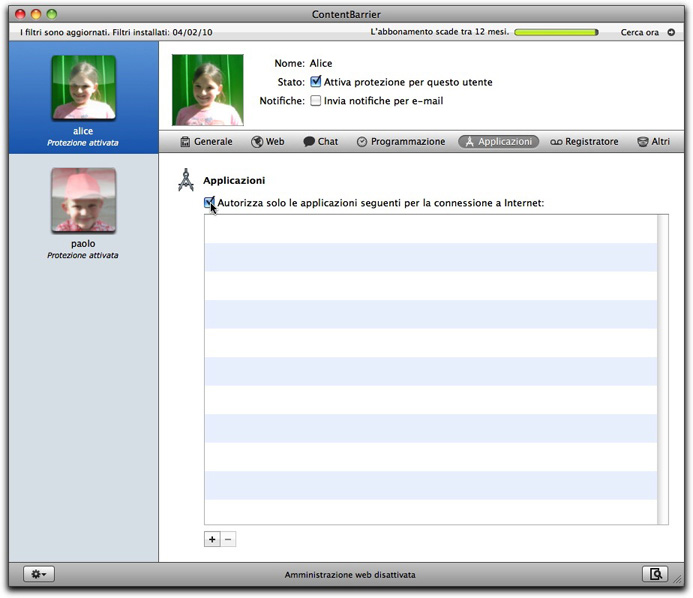Select the paolo user in sidebar

point(83,212)
